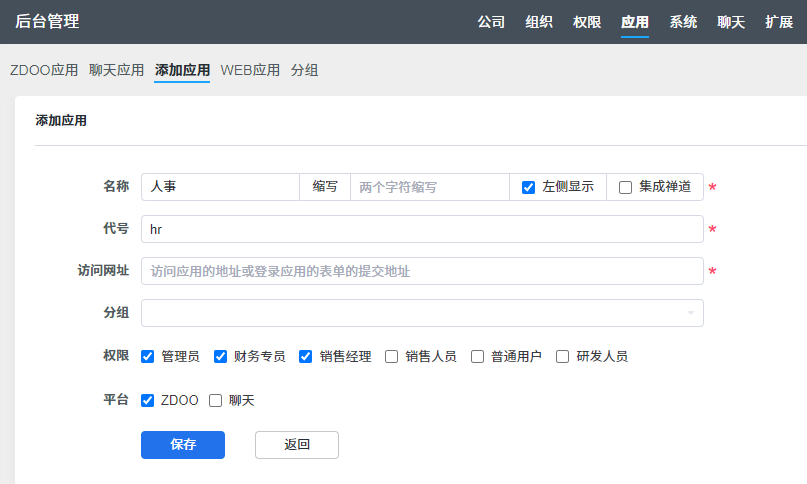Click the 保存 button
Viewport: 807px width, 484px height.
tap(183, 445)
